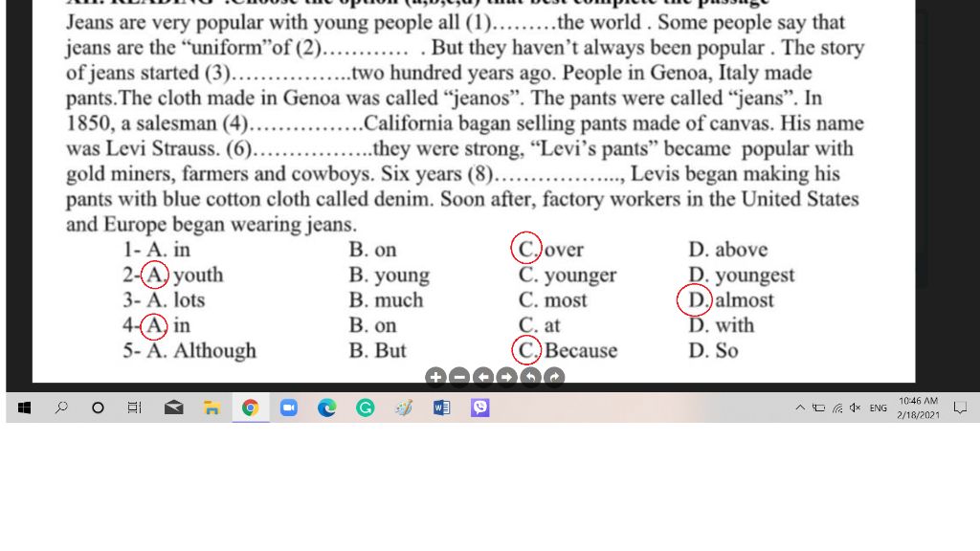Show hidden system tray icons
The height and width of the screenshot is (551, 980).
click(800, 408)
